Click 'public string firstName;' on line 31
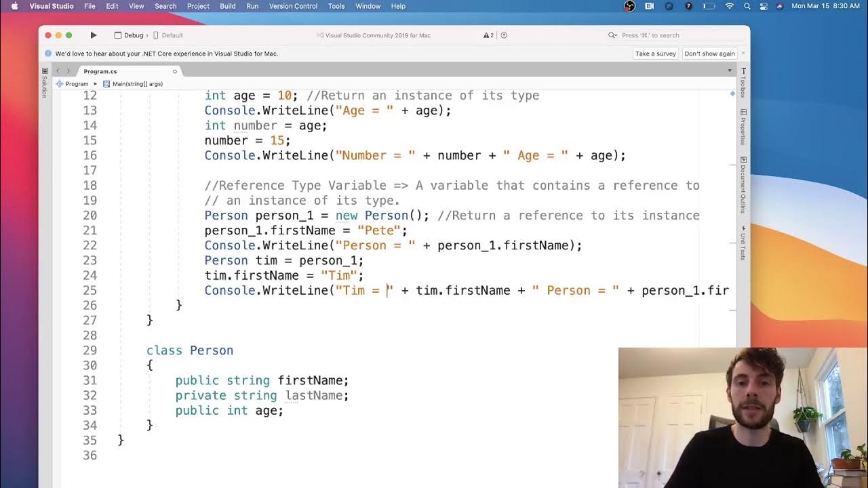868x488 pixels. (x=262, y=380)
